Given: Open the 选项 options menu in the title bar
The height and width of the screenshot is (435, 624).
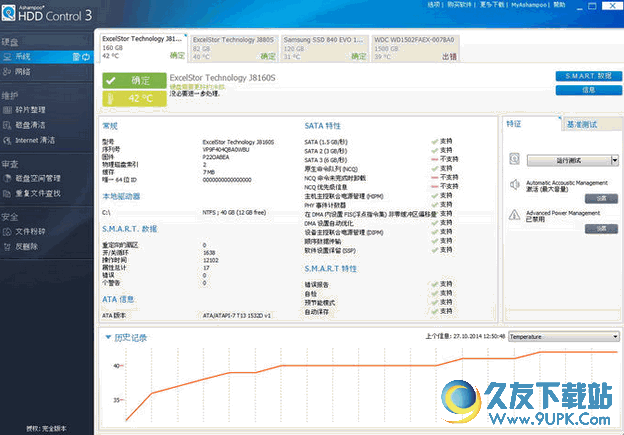Looking at the screenshot, I should coord(433,5).
